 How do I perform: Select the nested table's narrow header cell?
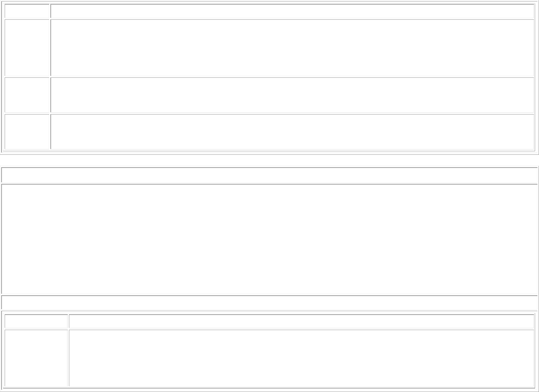click(36, 321)
